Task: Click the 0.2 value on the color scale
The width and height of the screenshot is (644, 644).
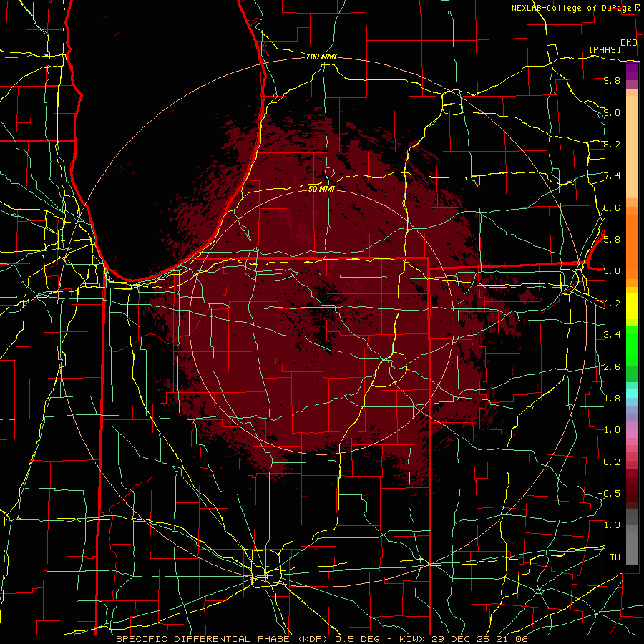Action: [x=612, y=462]
